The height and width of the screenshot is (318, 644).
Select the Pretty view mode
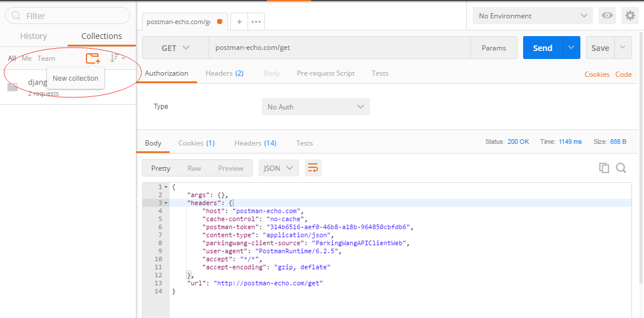click(x=160, y=168)
